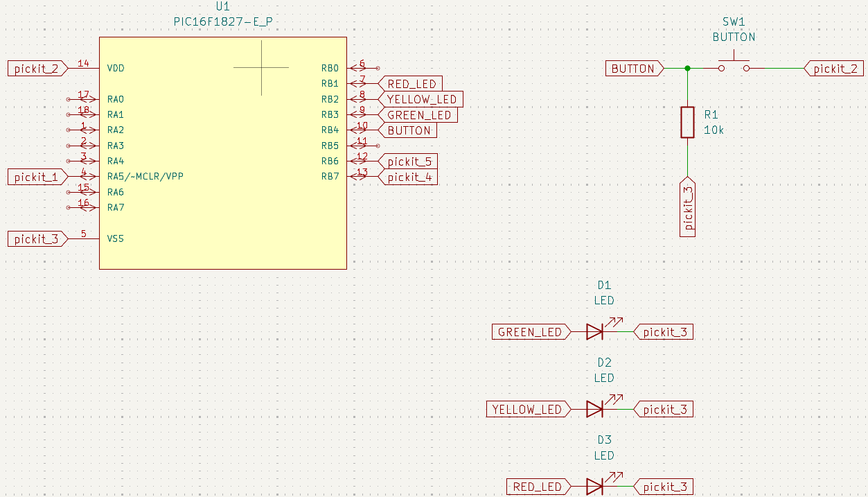This screenshot has width=868, height=497.
Task: Click the SW1 reference text
Action: pos(734,22)
